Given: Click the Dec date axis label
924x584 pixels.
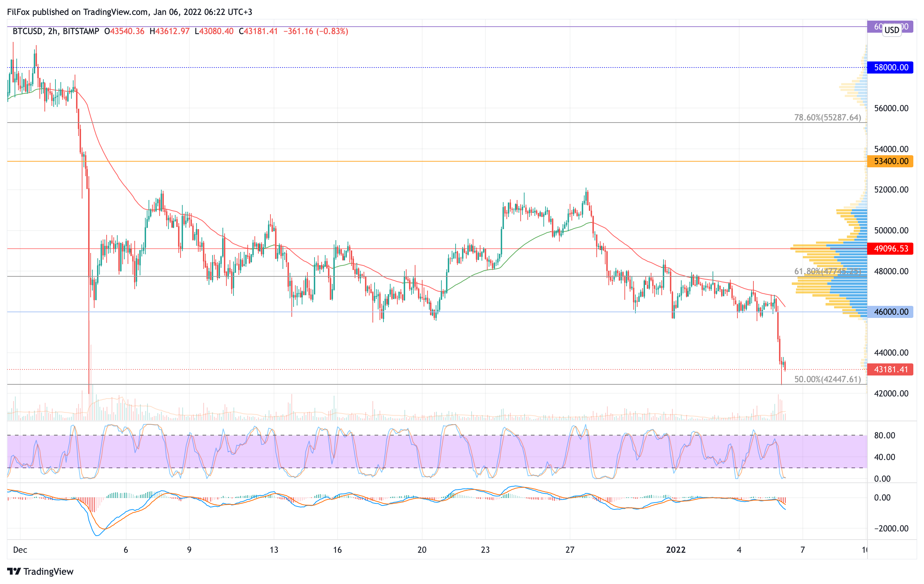Looking at the screenshot, I should point(20,550).
